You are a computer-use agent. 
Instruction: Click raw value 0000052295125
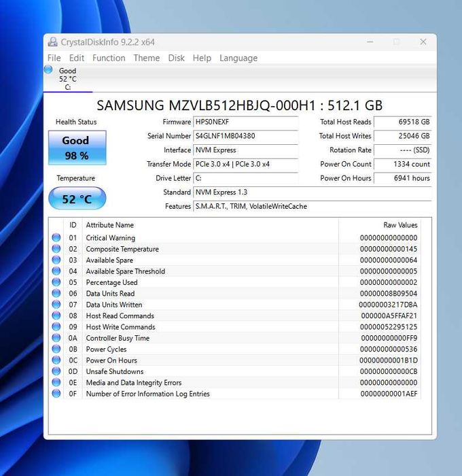coord(389,327)
